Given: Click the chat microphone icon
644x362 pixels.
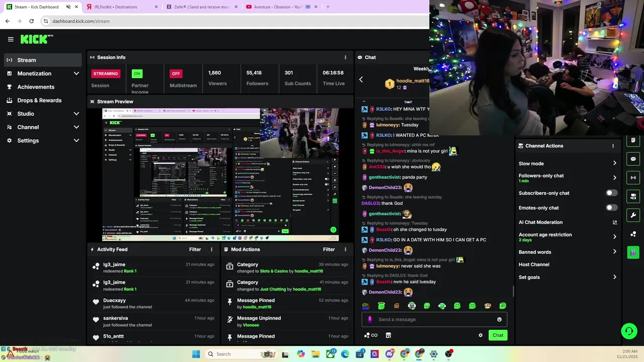Looking at the screenshot, I should [370, 319].
